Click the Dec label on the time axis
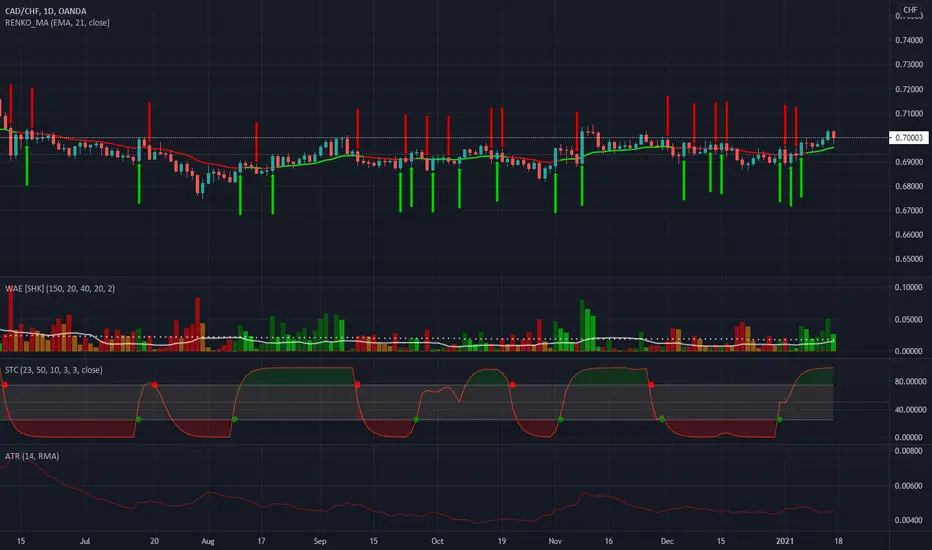The height and width of the screenshot is (550, 932). [x=667, y=541]
